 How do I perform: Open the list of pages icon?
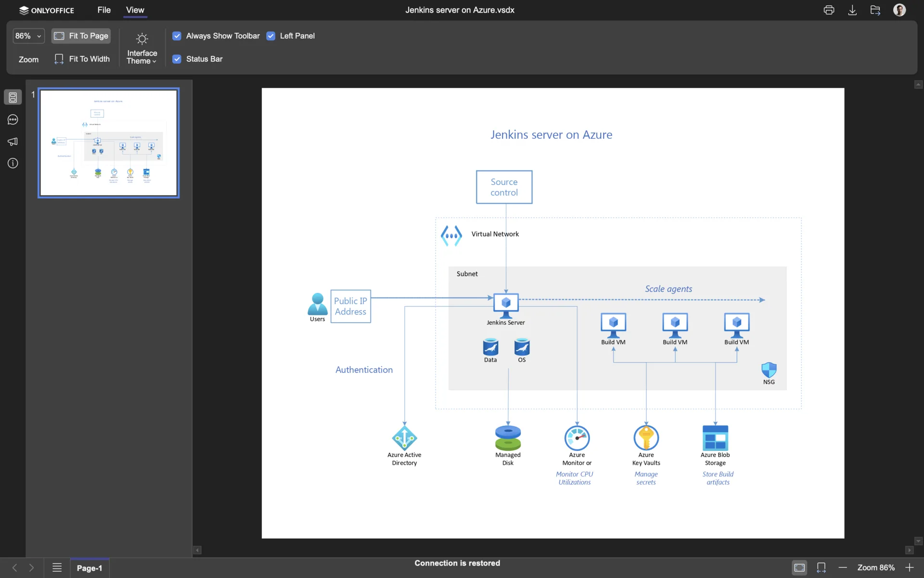pyautogui.click(x=57, y=568)
